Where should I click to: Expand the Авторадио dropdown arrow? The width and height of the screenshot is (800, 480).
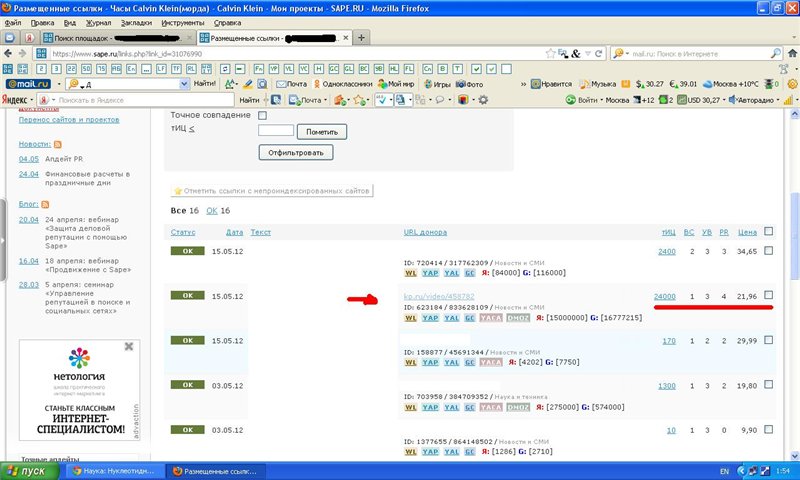(x=778, y=100)
